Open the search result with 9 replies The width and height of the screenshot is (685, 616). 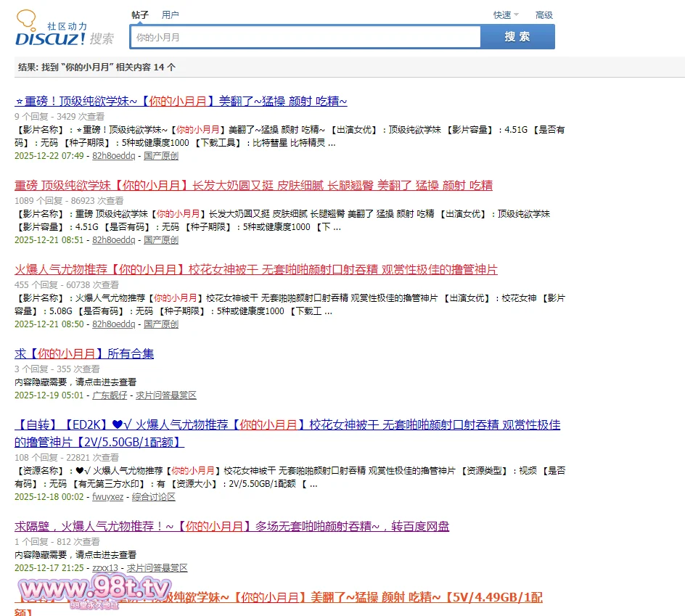[x=181, y=101]
